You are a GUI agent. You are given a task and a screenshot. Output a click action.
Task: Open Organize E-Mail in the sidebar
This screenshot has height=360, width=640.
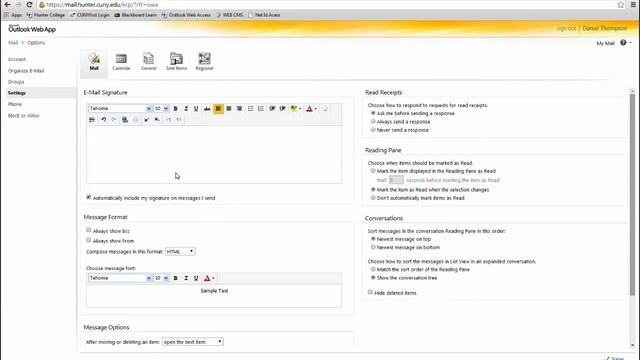26,71
